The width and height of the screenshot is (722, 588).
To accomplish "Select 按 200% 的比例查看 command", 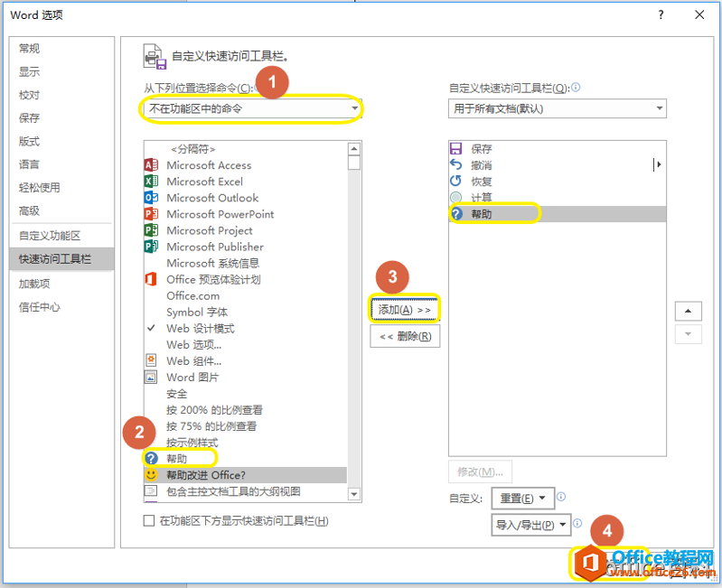I will click(245, 409).
